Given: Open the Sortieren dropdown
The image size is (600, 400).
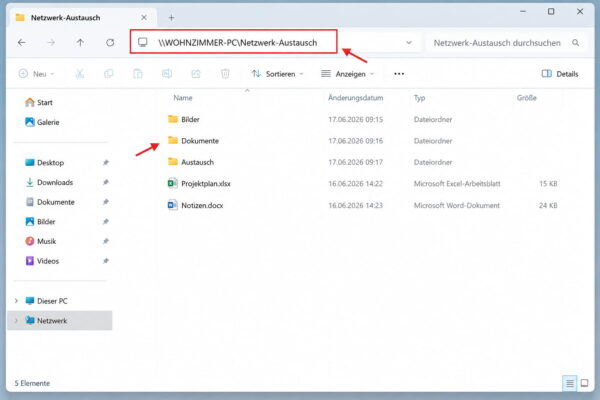Looking at the screenshot, I should [x=277, y=73].
